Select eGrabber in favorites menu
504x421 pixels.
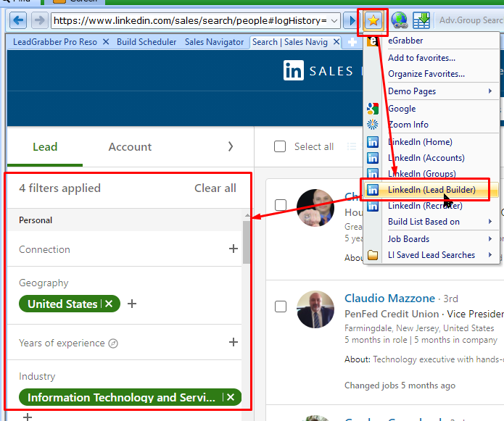point(405,41)
